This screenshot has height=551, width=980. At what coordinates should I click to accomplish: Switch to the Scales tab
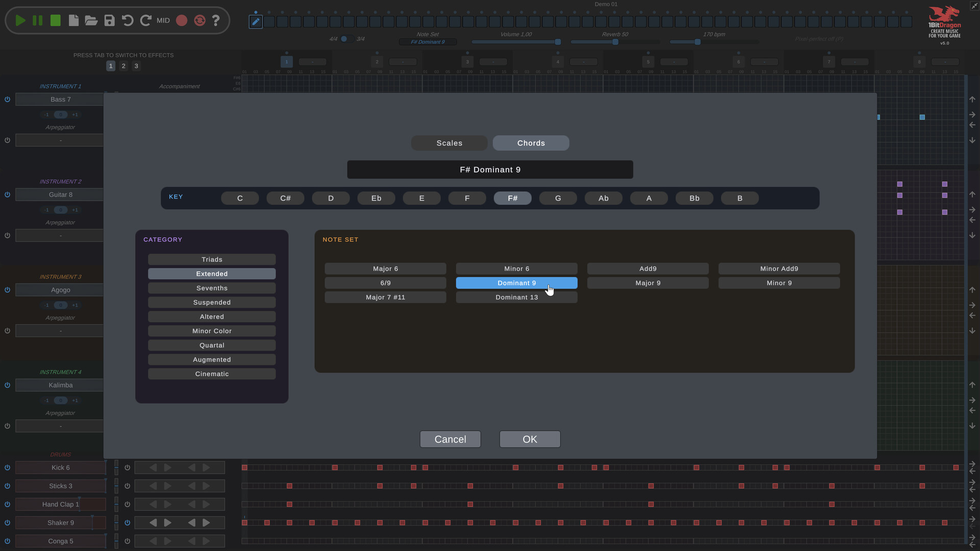click(x=449, y=143)
